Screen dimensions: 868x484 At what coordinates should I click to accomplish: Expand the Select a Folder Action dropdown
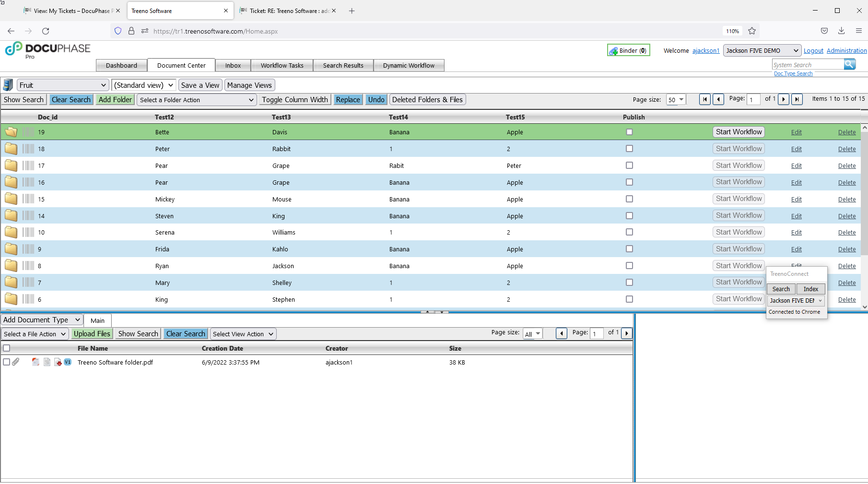tap(196, 100)
